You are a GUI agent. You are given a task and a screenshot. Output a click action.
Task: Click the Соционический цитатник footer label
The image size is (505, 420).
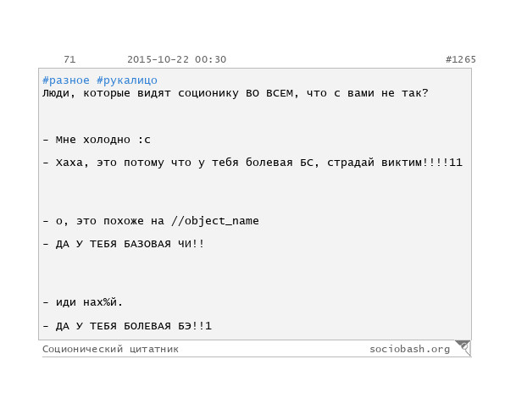click(x=110, y=349)
